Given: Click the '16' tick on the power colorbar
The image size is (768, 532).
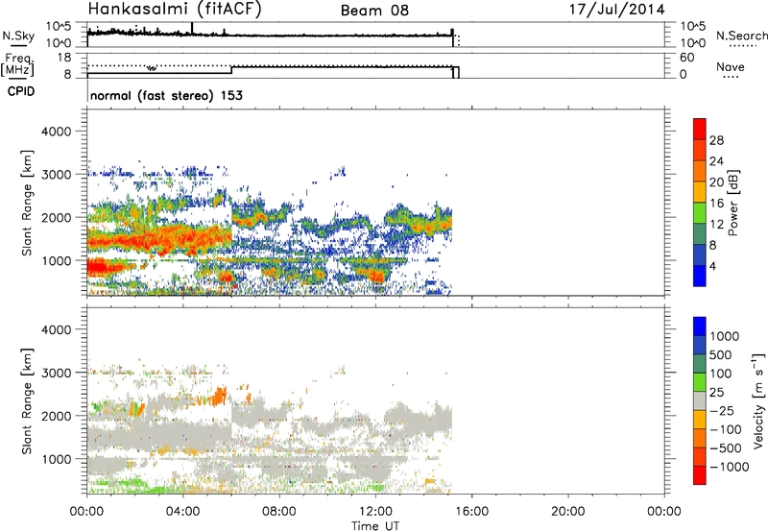Looking at the screenshot, I should pyautogui.click(x=716, y=204).
